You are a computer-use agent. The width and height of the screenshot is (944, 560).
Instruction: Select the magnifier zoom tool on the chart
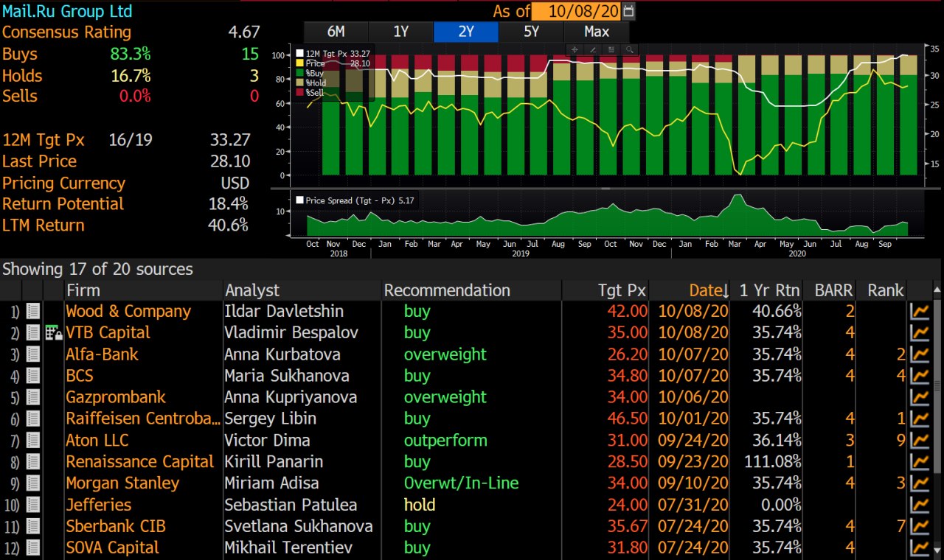[x=629, y=49]
